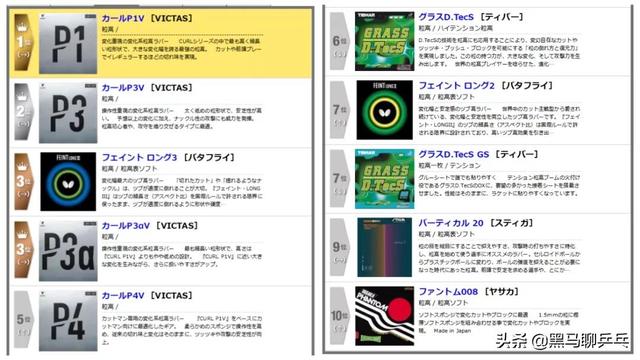The width and height of the screenshot is (640, 360).
Task: Open the カールP3αV [VICTAS] product link
Action: point(150,226)
